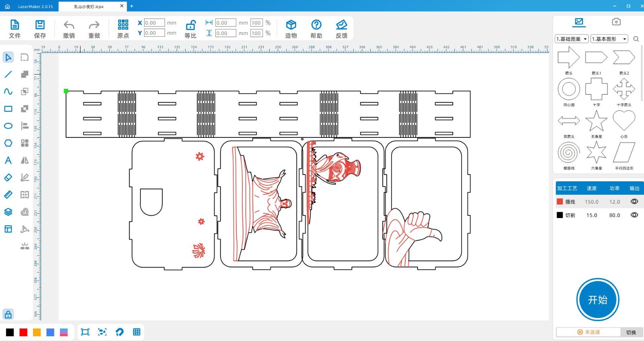Click the origin (原点) grid icon

click(x=123, y=25)
